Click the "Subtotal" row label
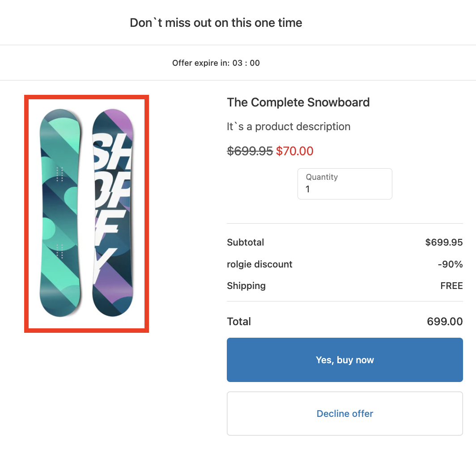 tap(246, 242)
